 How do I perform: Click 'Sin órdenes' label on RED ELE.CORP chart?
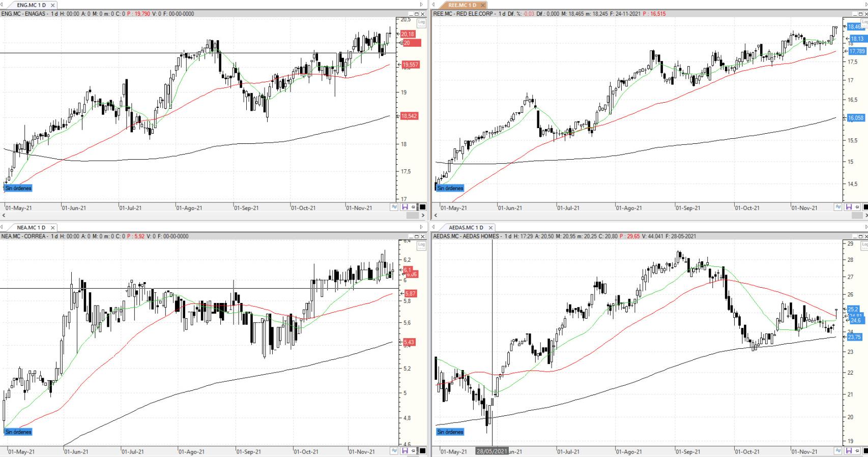450,188
